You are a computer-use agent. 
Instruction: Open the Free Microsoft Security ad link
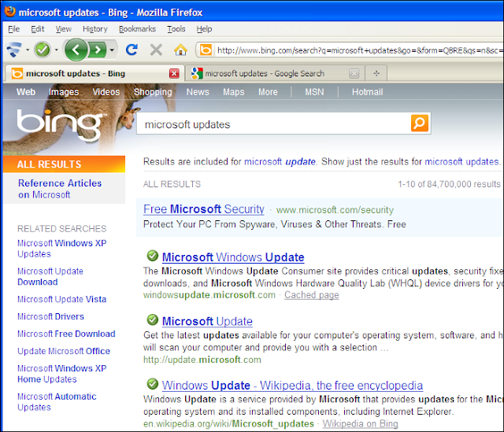(204, 209)
